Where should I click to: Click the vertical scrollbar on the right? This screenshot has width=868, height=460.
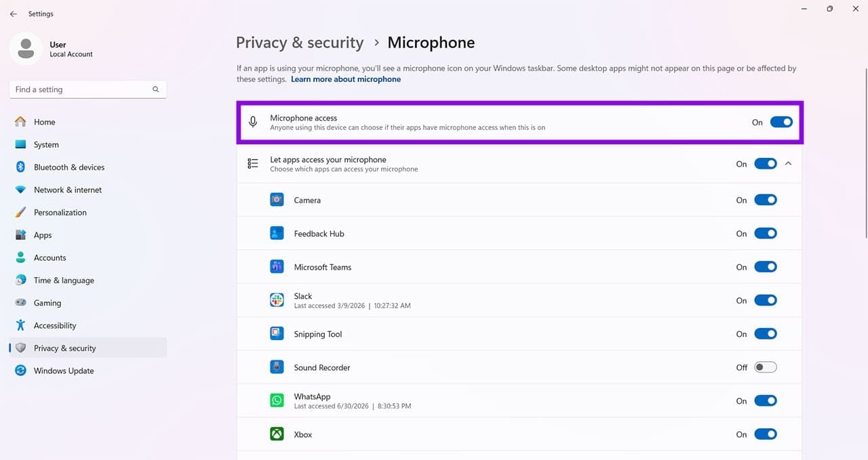[865, 152]
